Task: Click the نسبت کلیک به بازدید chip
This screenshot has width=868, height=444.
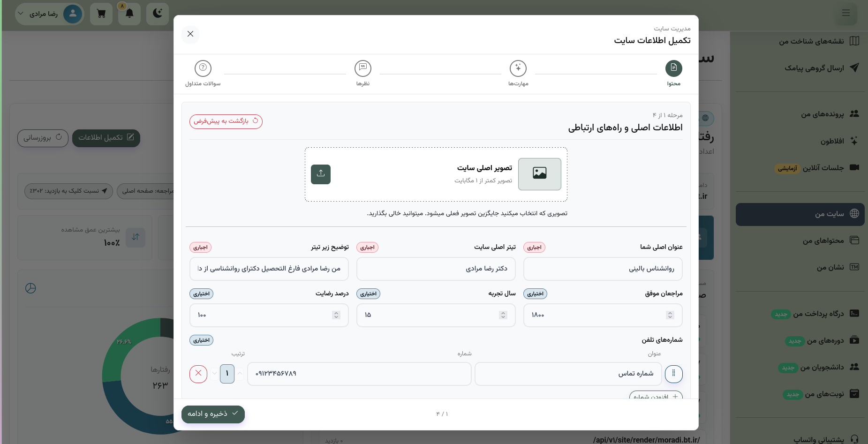Action: click(x=68, y=191)
